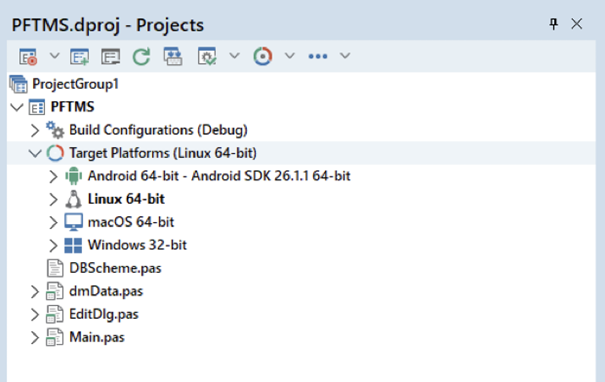The height and width of the screenshot is (382, 605).
Task: Open the Build configuration dropdown arrow
Action: pos(234,56)
